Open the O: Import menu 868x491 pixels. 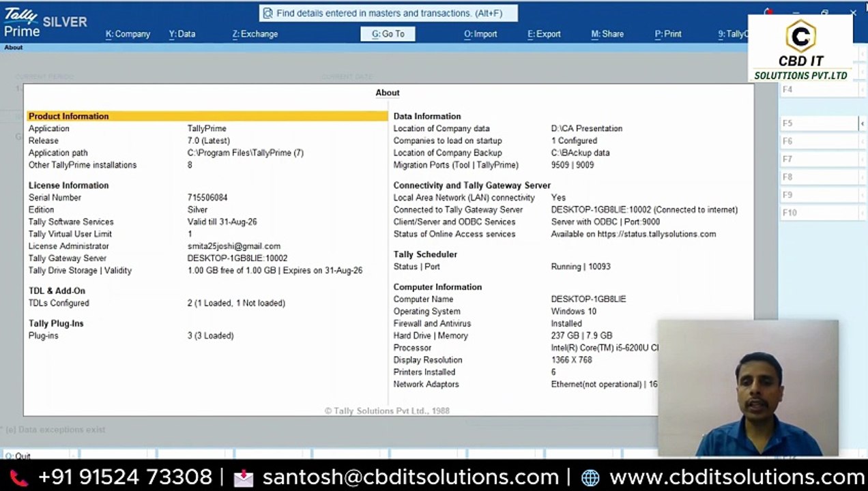[x=480, y=34]
